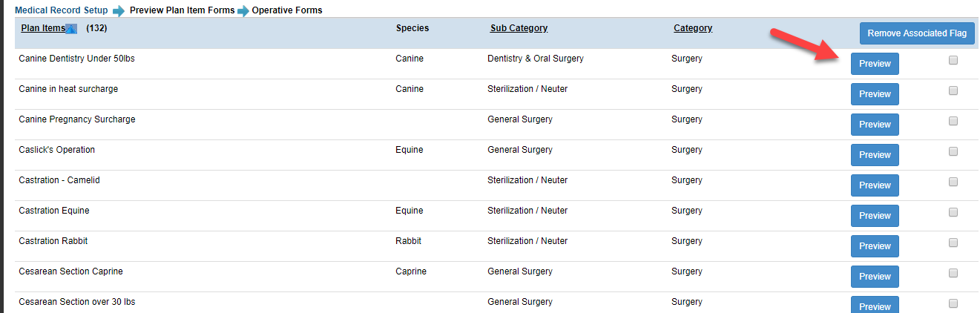
Task: Click first breadcrumb arrow after Medical Record Setup
Action: 119,11
